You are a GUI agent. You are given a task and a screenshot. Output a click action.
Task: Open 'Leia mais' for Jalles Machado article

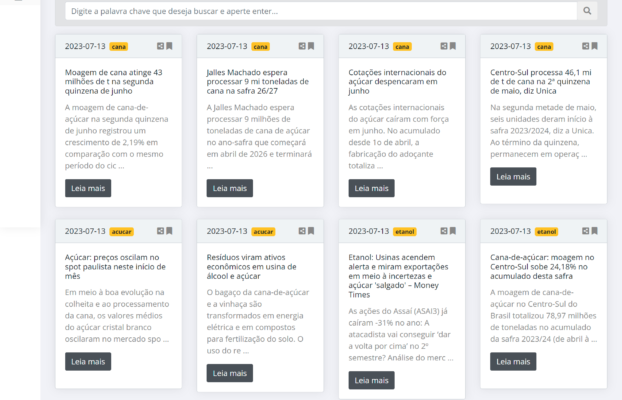coord(230,188)
